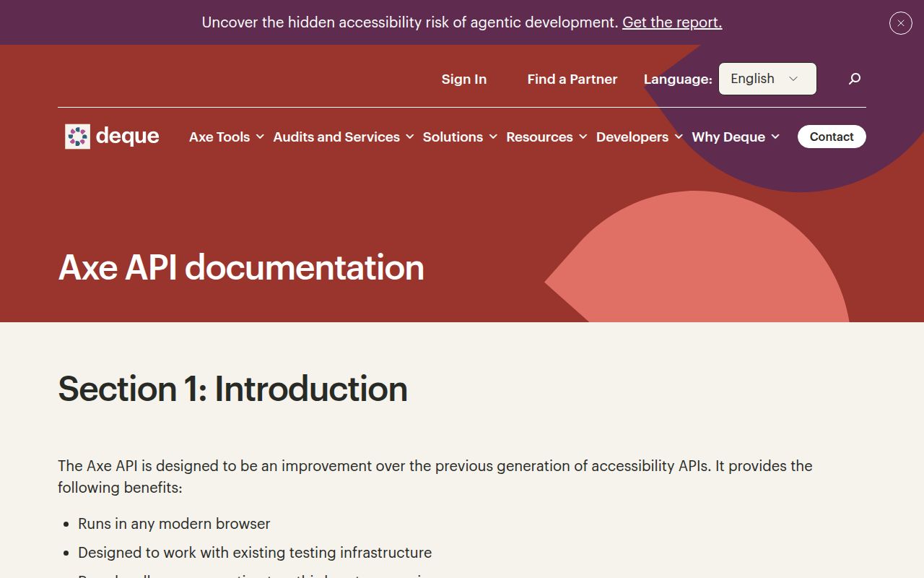The height and width of the screenshot is (578, 924).
Task: Click the Deque logo icon
Action: 77,137
